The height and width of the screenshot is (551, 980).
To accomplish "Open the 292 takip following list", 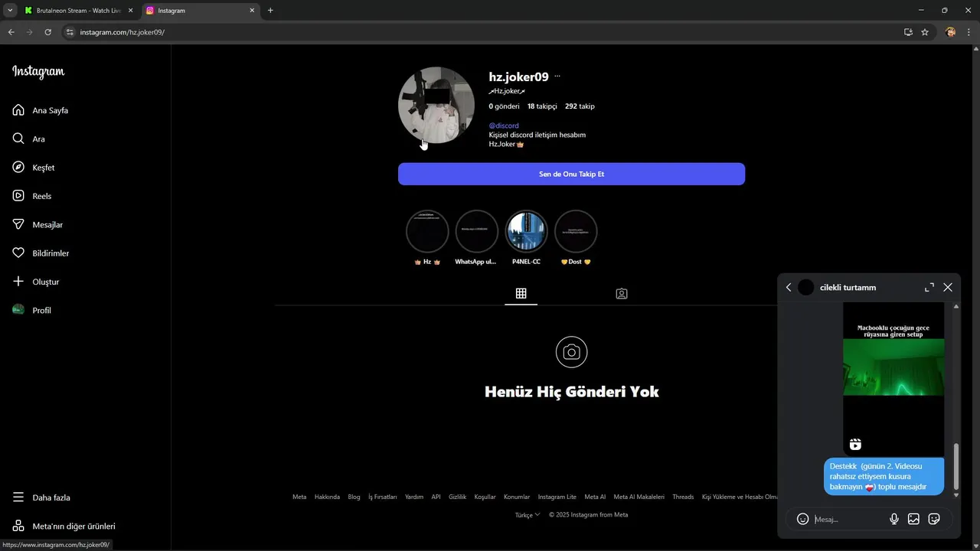I will (580, 106).
